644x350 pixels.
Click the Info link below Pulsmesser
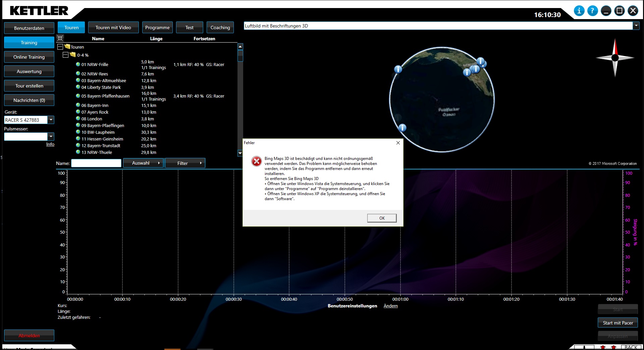click(50, 144)
